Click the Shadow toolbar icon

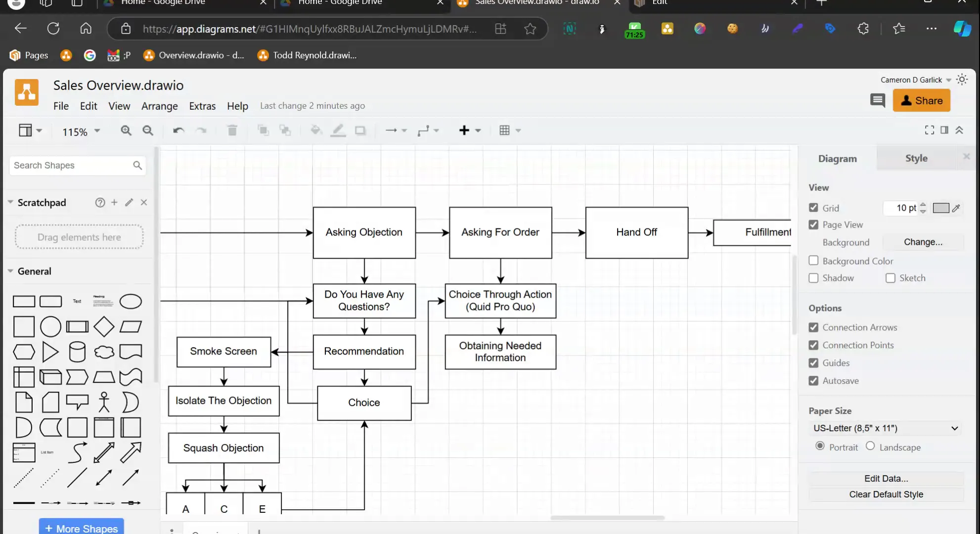pos(360,130)
